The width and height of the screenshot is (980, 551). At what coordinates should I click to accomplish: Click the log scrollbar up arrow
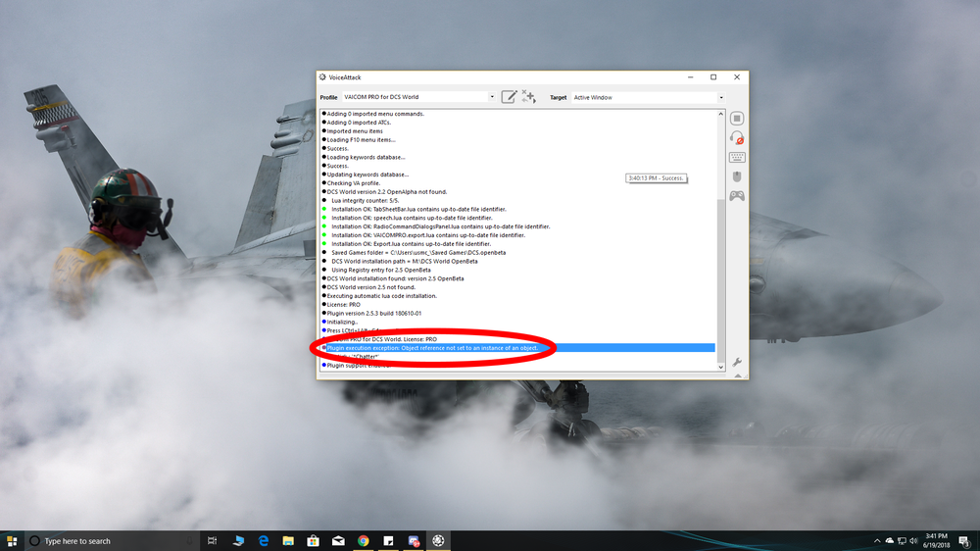point(720,115)
